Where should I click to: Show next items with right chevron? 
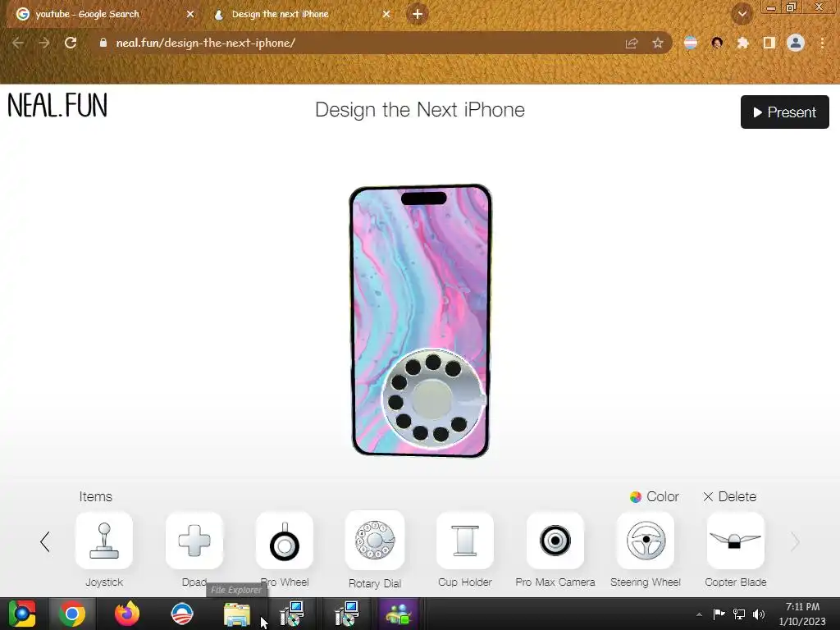pyautogui.click(x=795, y=541)
